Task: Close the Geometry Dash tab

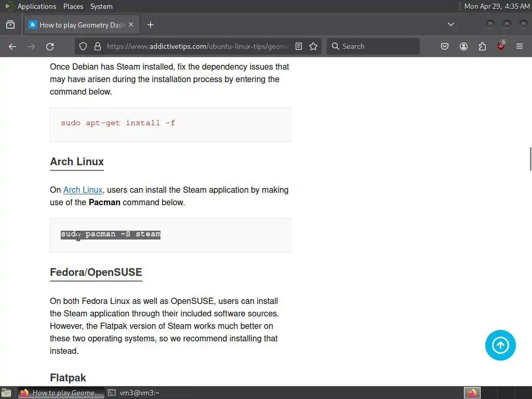Action: 131,25
